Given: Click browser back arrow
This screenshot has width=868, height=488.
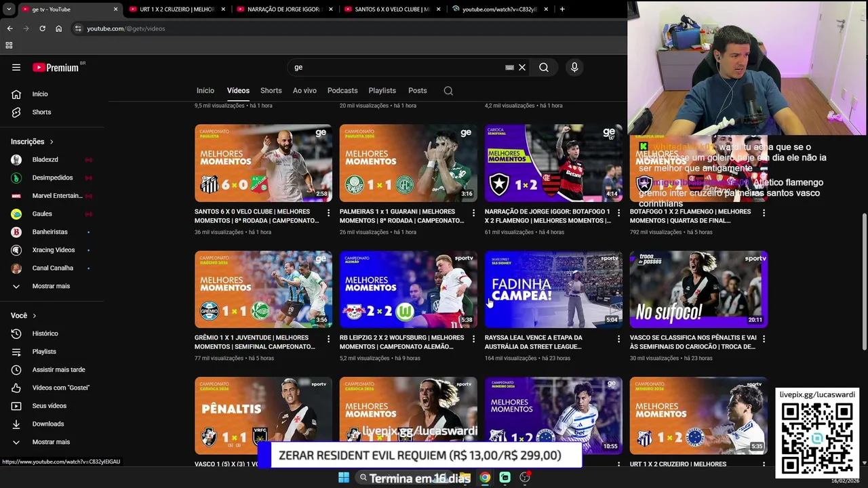Looking at the screenshot, I should [9, 28].
